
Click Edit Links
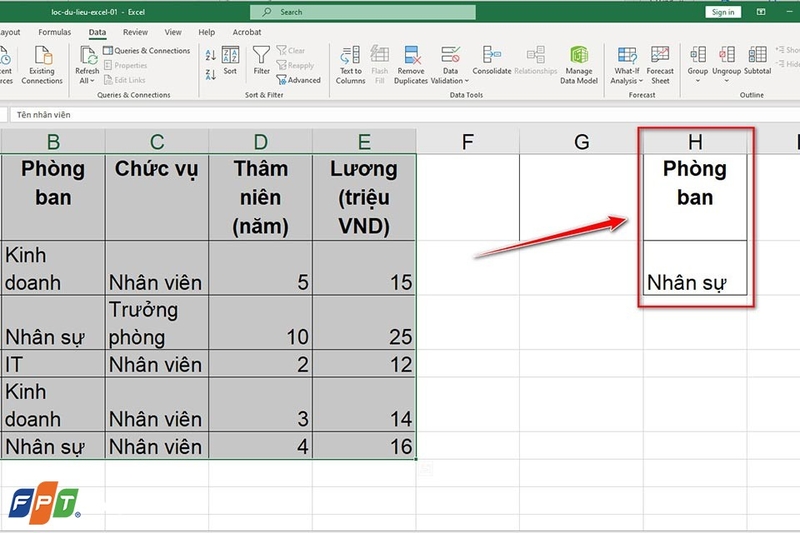coord(124,80)
